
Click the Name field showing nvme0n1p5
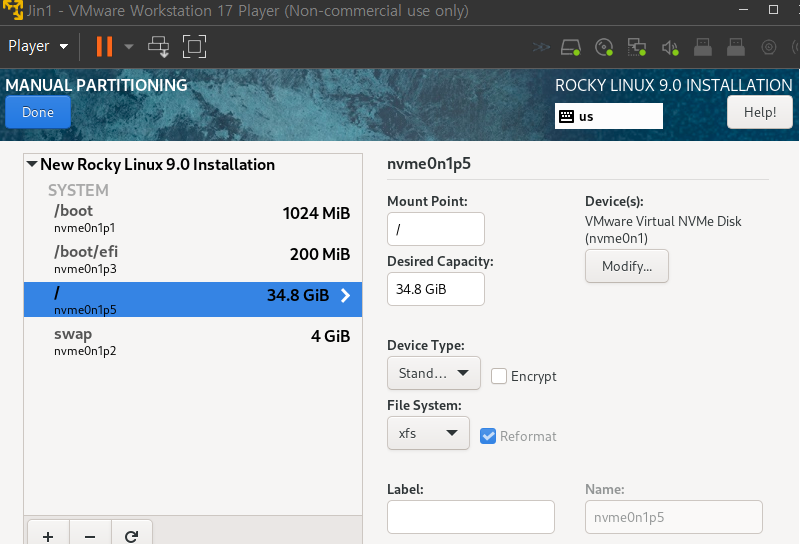point(673,517)
